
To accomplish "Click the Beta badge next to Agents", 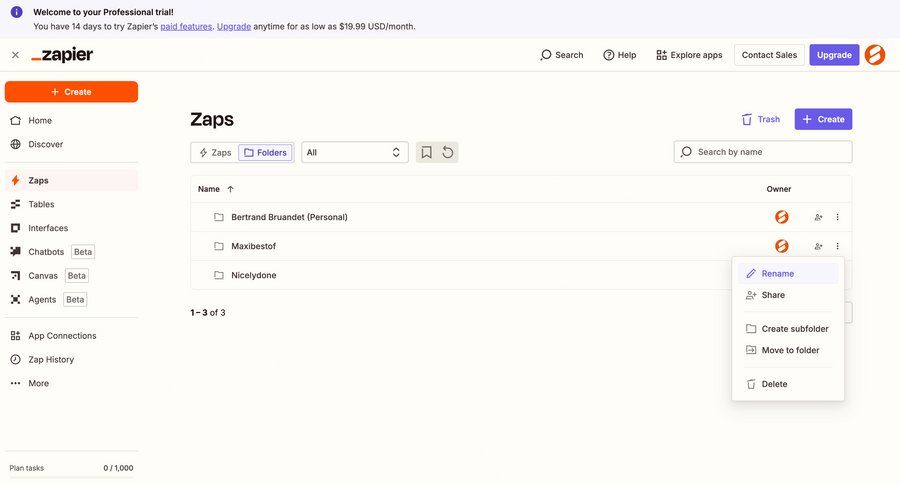I will [75, 300].
